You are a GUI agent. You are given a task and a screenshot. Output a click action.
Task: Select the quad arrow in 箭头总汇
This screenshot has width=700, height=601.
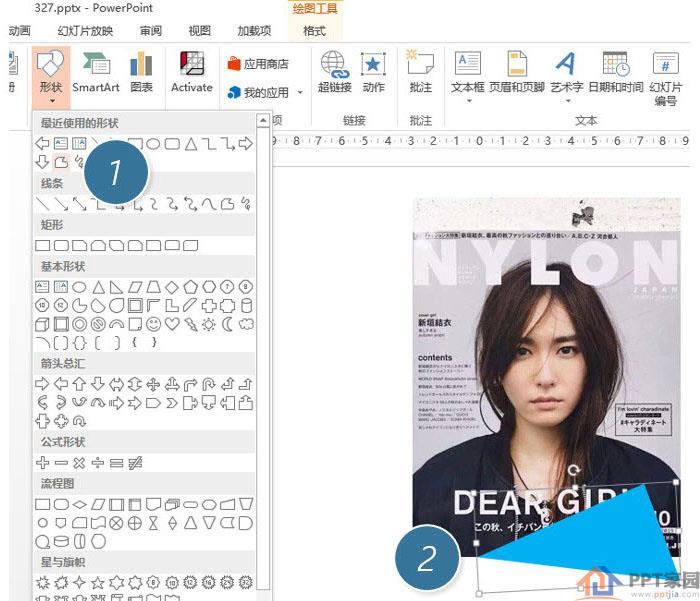tap(154, 384)
